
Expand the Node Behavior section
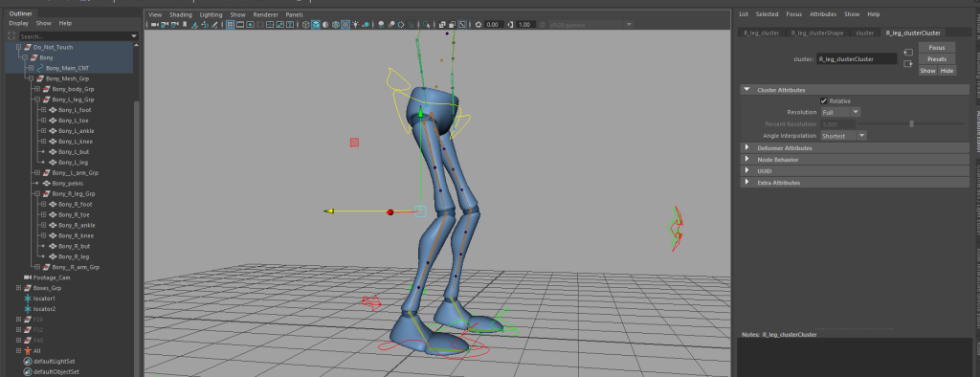746,160
